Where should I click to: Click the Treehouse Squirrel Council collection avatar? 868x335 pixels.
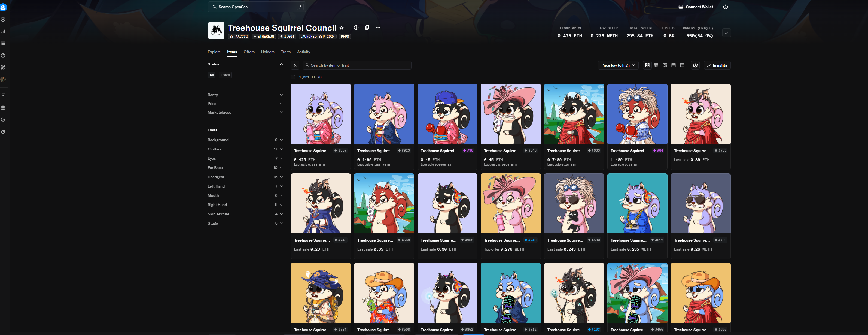pos(216,30)
